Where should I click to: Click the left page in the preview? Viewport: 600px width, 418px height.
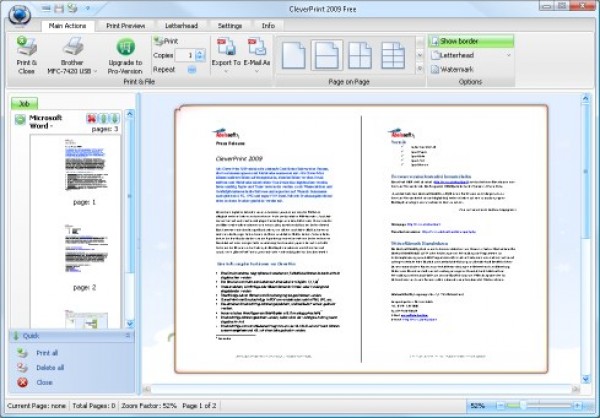click(x=270, y=239)
